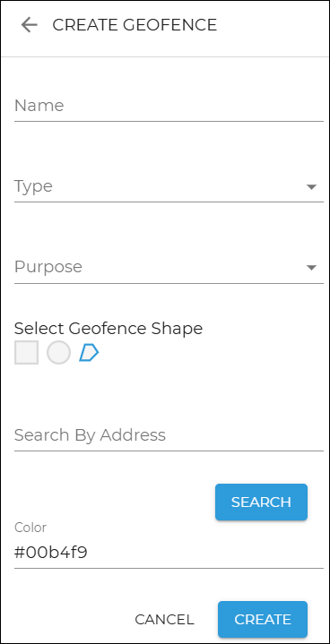Click the Purpose dropdown arrow

(x=311, y=268)
